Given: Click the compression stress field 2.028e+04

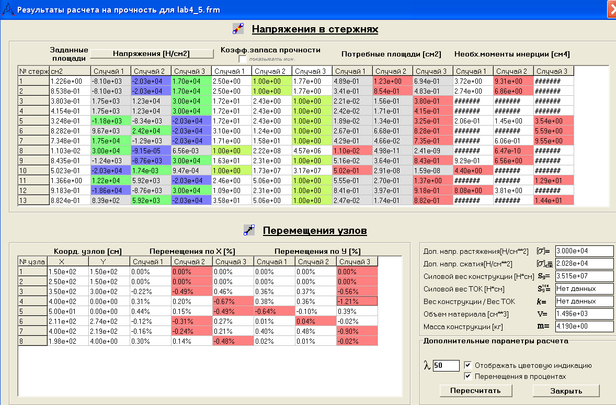Looking at the screenshot, I should pyautogui.click(x=584, y=264).
